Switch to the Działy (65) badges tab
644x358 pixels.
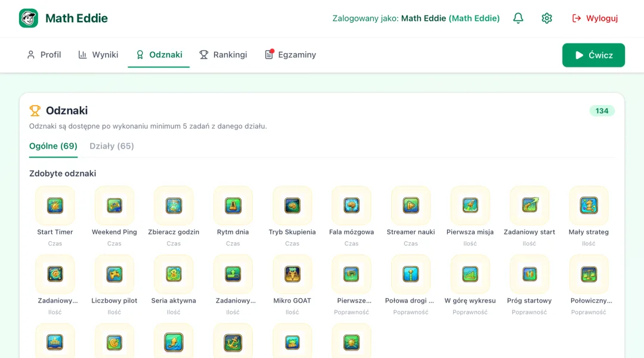point(112,146)
